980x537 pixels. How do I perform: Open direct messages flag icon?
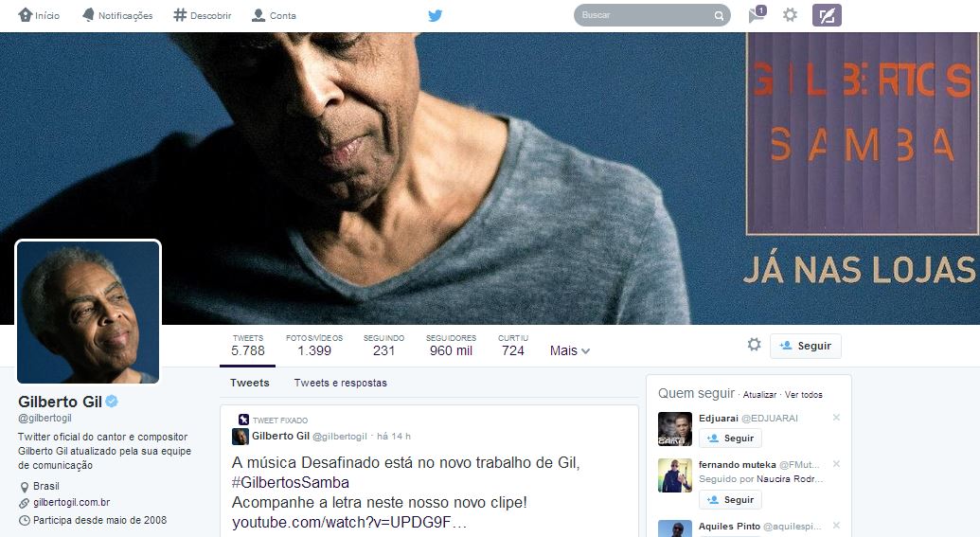(x=757, y=14)
